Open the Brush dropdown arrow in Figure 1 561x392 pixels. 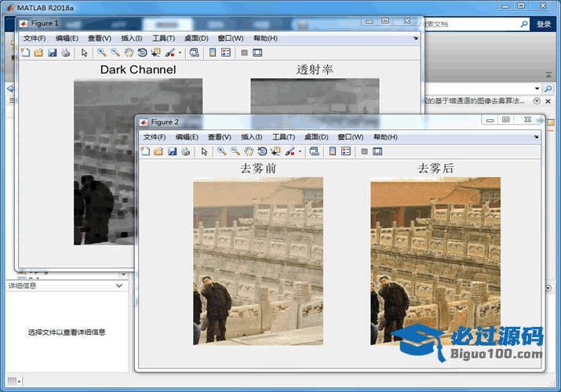(180, 53)
